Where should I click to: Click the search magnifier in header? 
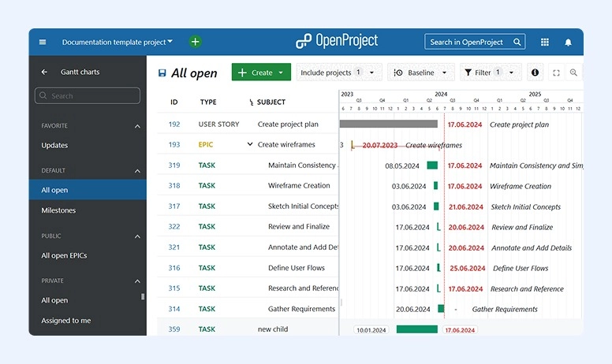517,42
